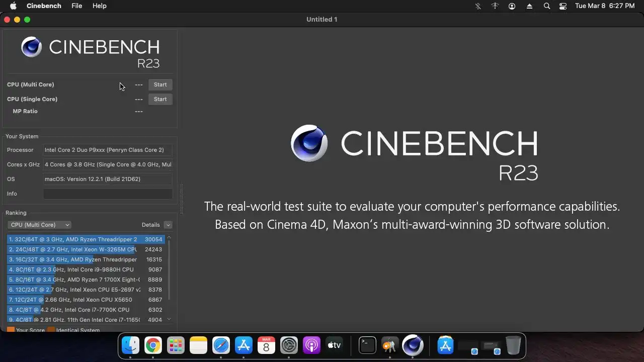
Task: Select the AMD Ryzen 7 1700X row
Action: pos(86,280)
